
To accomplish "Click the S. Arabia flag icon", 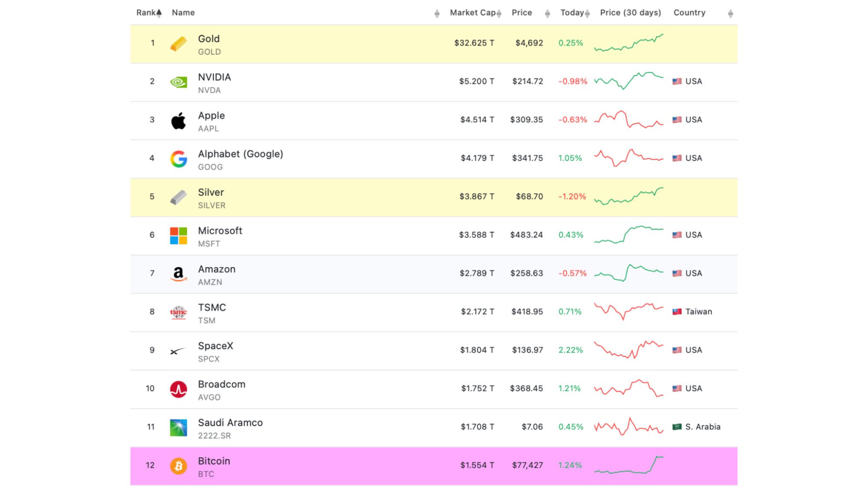I will [x=677, y=427].
